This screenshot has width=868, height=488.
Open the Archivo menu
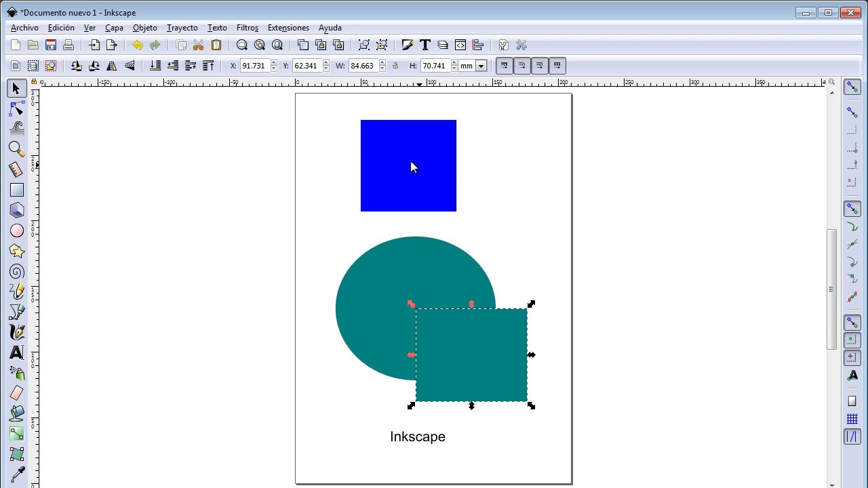[24, 28]
